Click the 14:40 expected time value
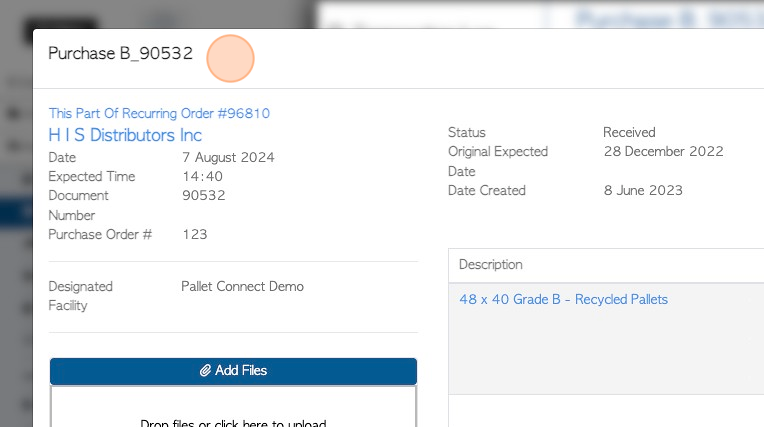The height and width of the screenshot is (427, 764). click(202, 176)
